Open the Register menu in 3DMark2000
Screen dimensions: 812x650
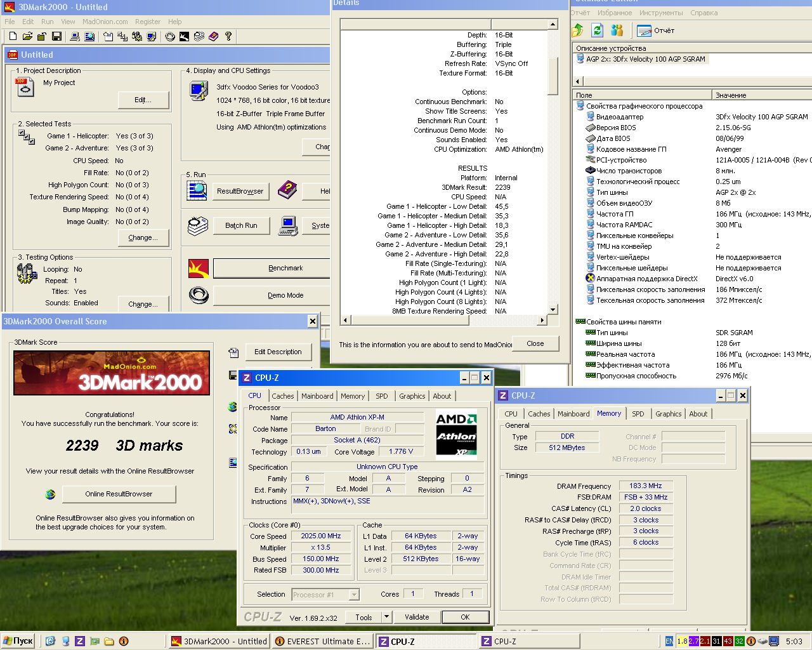[x=148, y=22]
